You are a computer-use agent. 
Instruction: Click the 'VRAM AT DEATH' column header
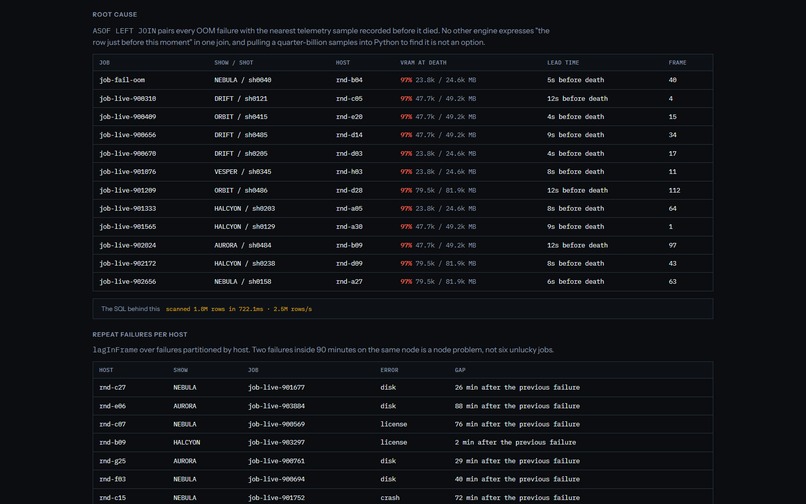point(424,63)
